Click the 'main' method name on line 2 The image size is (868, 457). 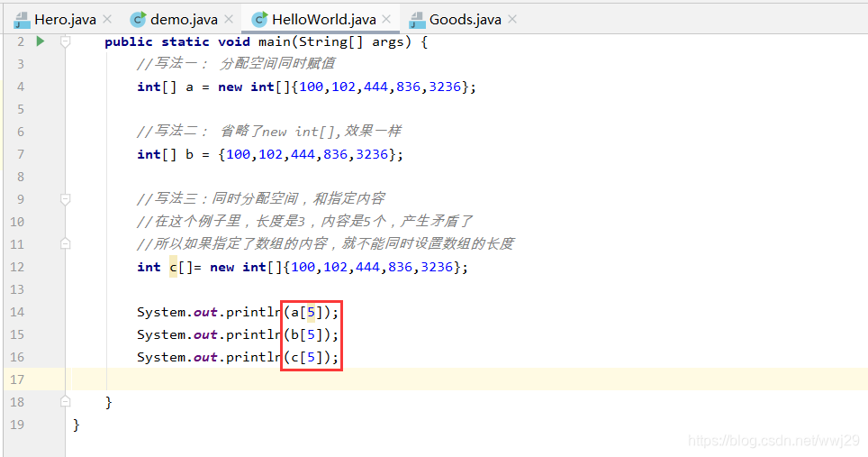tap(274, 41)
